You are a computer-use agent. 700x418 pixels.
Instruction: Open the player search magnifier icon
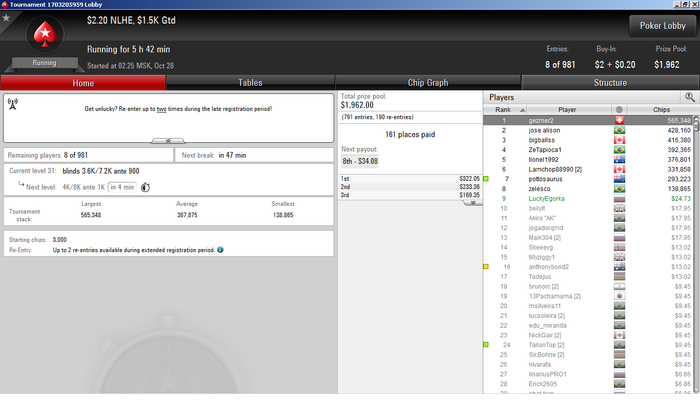(x=690, y=97)
